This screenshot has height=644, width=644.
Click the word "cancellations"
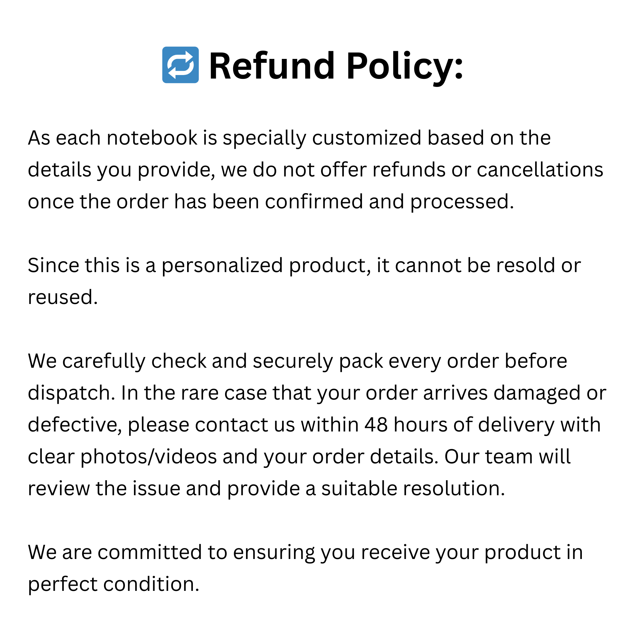pos(540,170)
